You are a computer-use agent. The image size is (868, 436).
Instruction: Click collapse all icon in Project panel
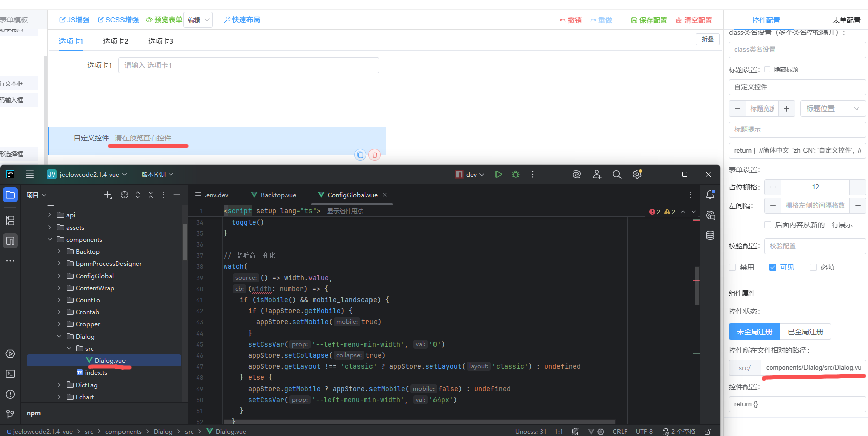tap(151, 195)
